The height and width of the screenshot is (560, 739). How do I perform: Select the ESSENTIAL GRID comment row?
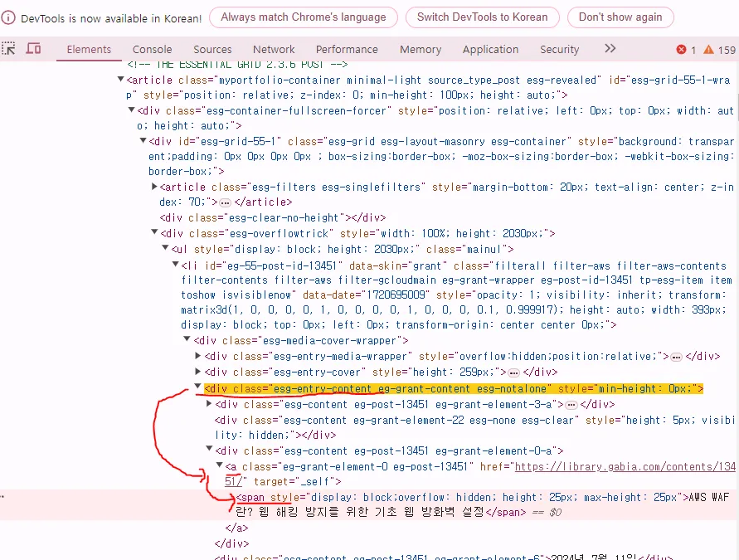[x=237, y=65]
